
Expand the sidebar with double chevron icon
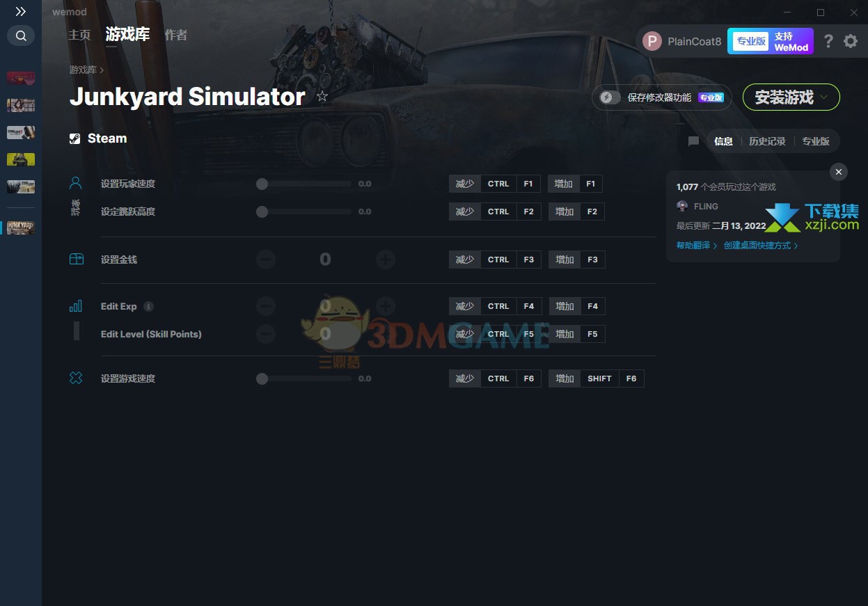tap(21, 12)
